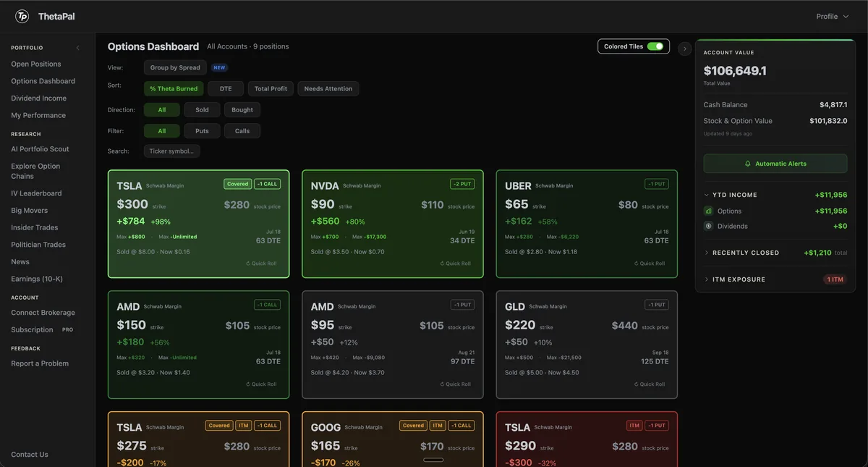Click the -1 PUT badge on GLD card
868x467 pixels.
pos(657,305)
